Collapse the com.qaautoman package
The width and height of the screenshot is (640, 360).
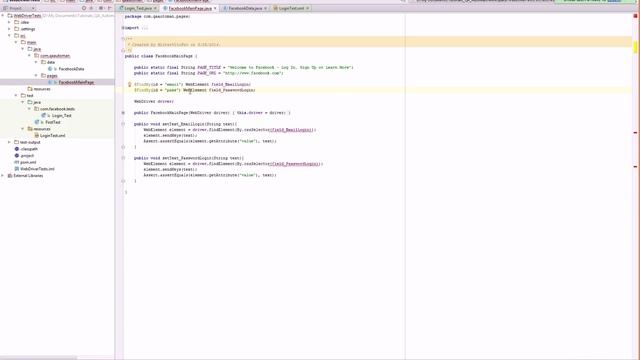pyautogui.click(x=29, y=56)
